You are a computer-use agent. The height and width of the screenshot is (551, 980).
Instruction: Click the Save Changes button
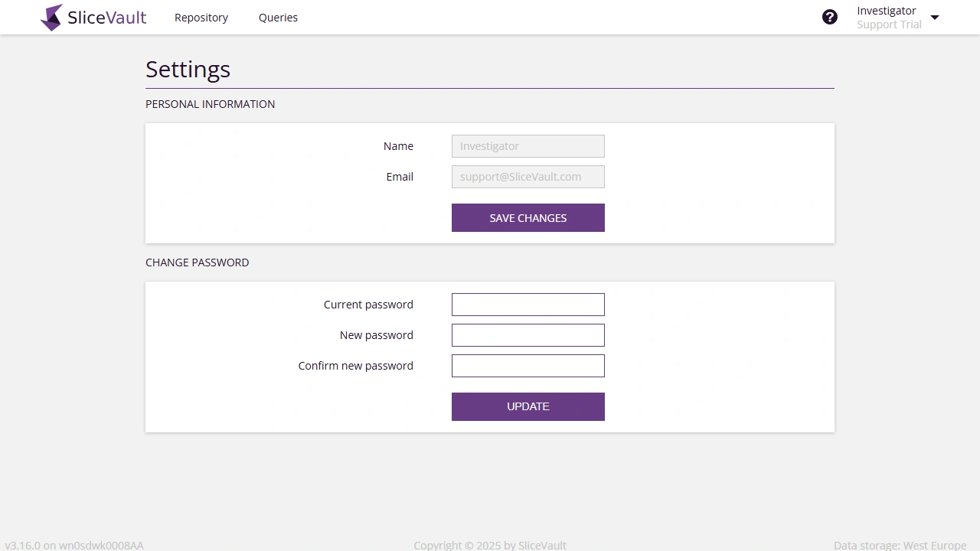coord(528,217)
